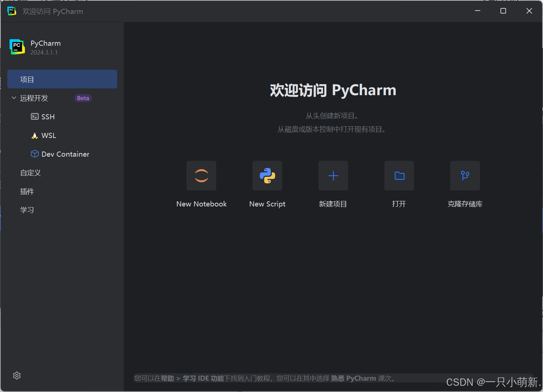The height and width of the screenshot is (392, 543).
Task: Open the 远程开发 section label
Action: [x=34, y=98]
